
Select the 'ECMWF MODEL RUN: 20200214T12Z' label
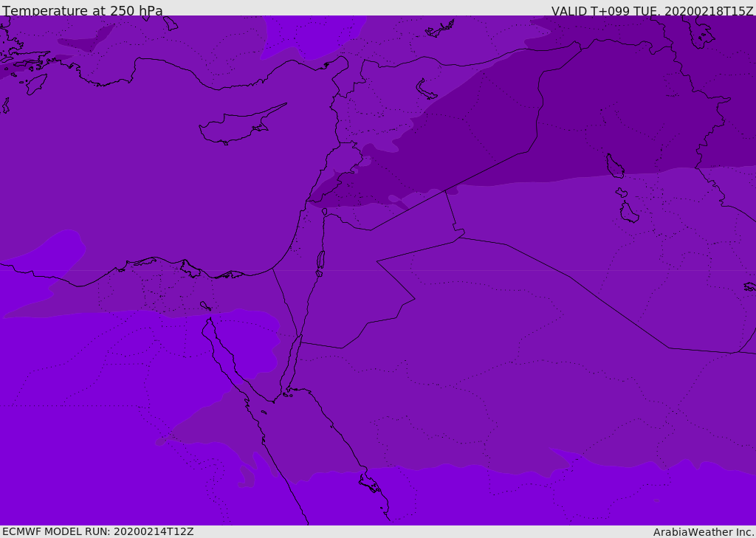pos(98,531)
